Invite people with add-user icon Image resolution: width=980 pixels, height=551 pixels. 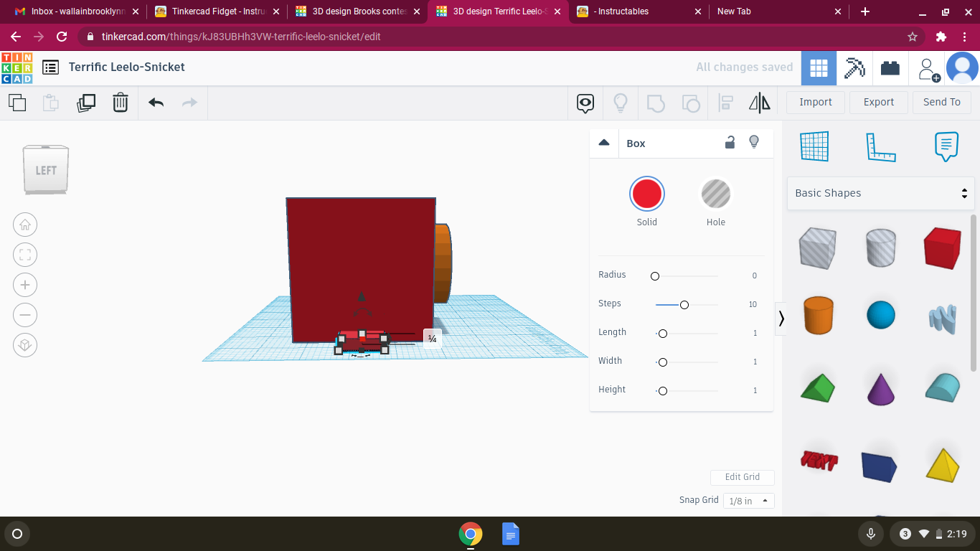[x=928, y=70]
